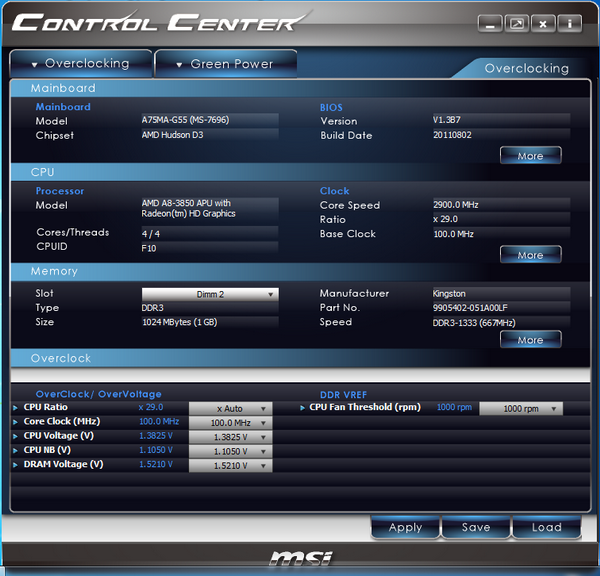Click the OverClock/ OverVoltage heading
The height and width of the screenshot is (576, 600).
coord(98,394)
